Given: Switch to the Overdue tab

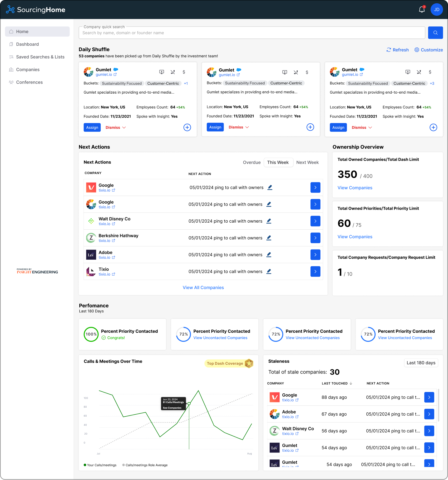Looking at the screenshot, I should point(251,162).
